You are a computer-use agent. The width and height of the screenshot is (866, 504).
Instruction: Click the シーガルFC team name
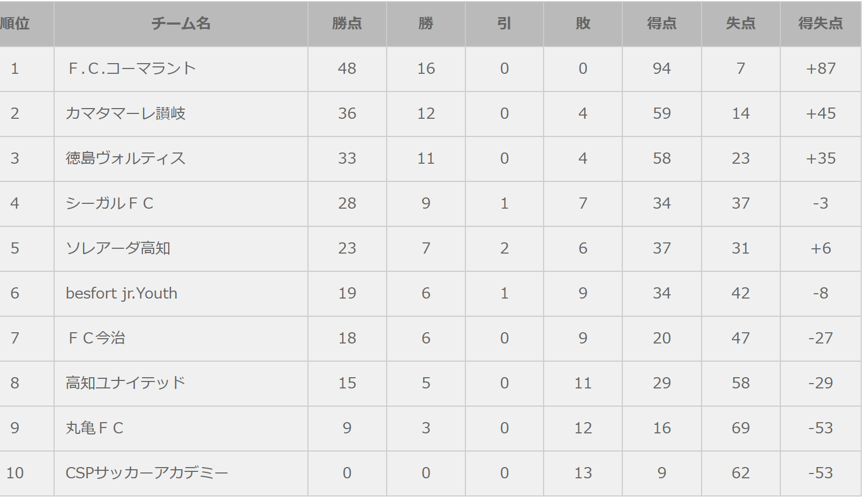(109, 203)
